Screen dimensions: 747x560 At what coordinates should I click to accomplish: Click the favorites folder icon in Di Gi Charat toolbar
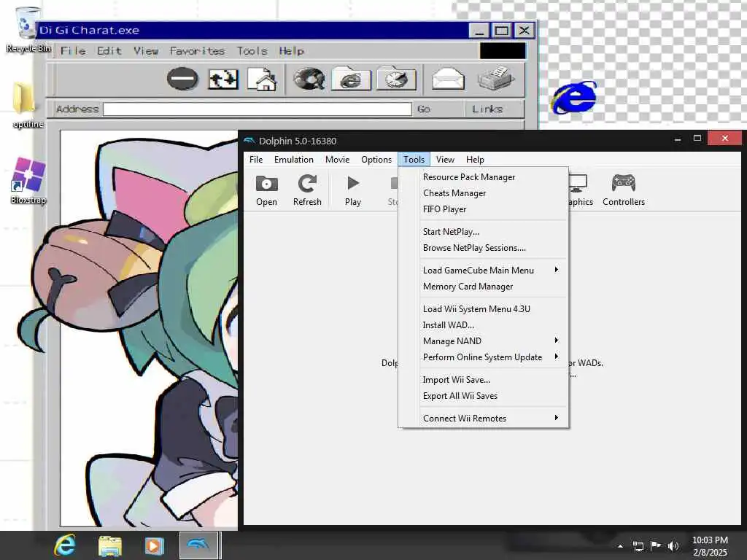click(351, 79)
